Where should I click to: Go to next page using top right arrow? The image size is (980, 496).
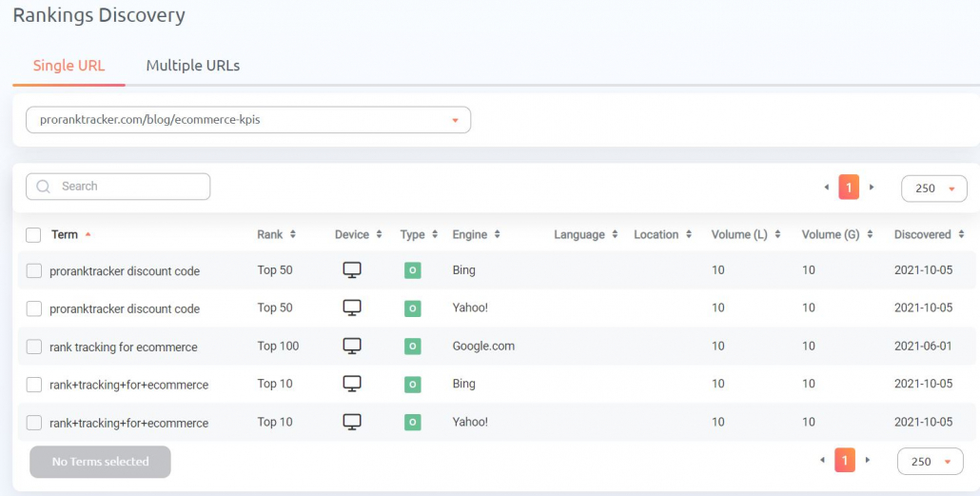pos(872,187)
